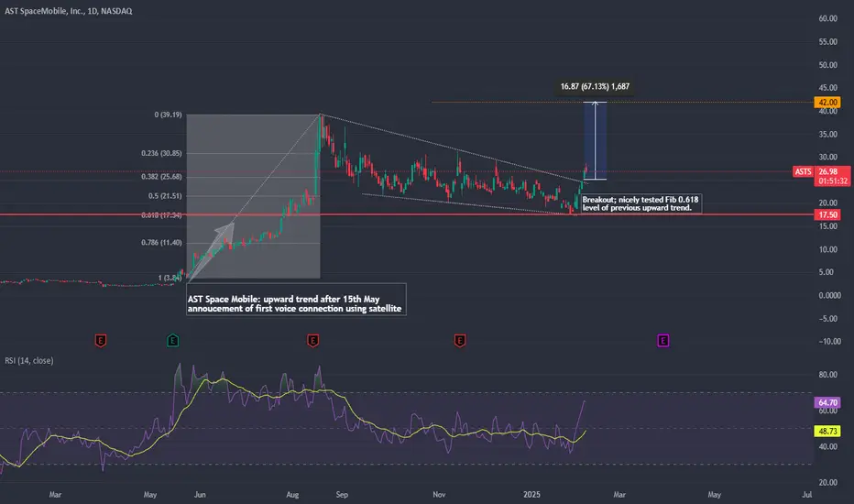Viewport: 854px width, 504px height.
Task: Select the Breakout Fib 0.618 annotation text
Action: 640,203
